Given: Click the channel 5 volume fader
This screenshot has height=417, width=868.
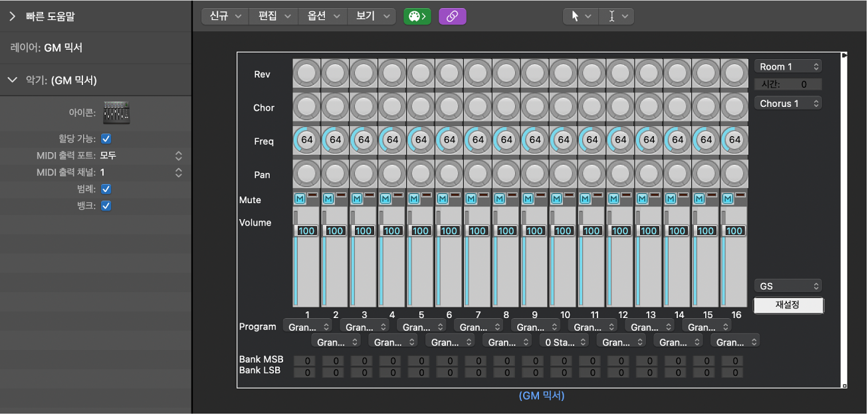Looking at the screenshot, I should [420, 231].
